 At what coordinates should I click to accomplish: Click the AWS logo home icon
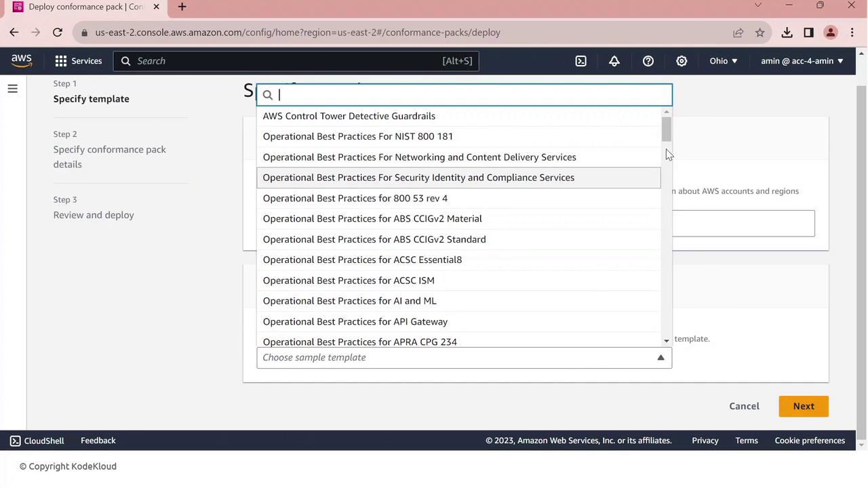coord(22,61)
